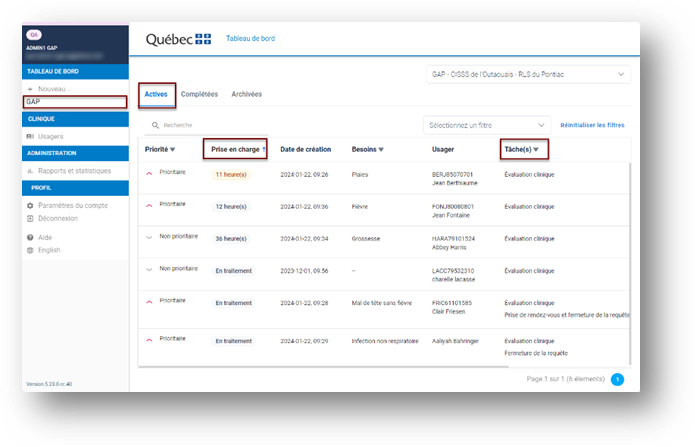The image size is (695, 447).
Task: Switch to the Archivées tab
Action: pyautogui.click(x=246, y=94)
